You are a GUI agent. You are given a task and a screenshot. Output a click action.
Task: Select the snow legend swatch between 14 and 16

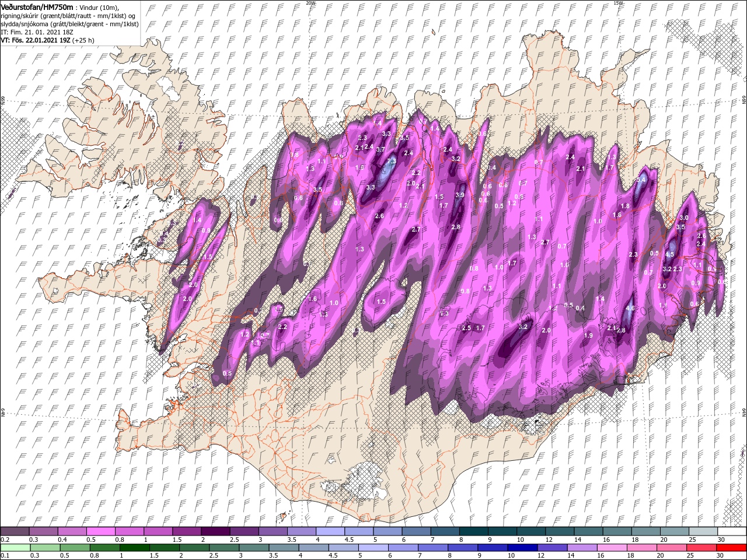[x=589, y=531]
